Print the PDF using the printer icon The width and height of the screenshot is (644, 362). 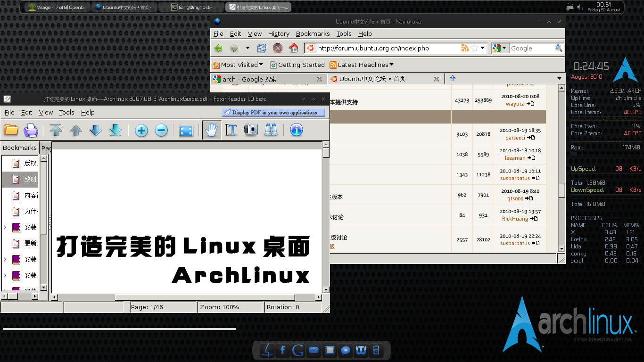(31, 130)
